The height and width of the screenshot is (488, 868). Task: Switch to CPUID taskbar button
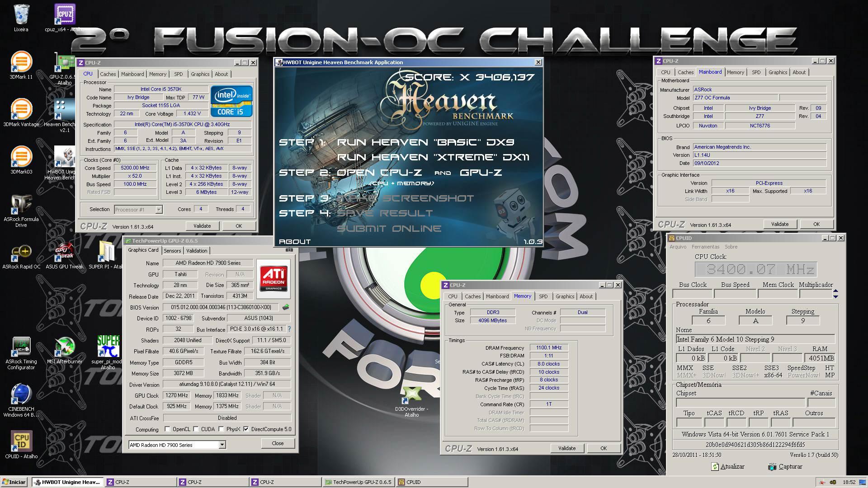point(432,482)
